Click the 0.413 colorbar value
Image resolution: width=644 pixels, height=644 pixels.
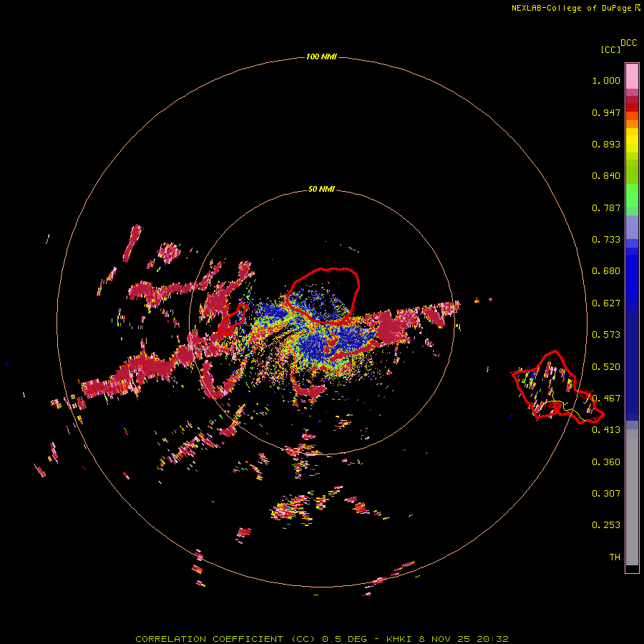tap(606, 430)
